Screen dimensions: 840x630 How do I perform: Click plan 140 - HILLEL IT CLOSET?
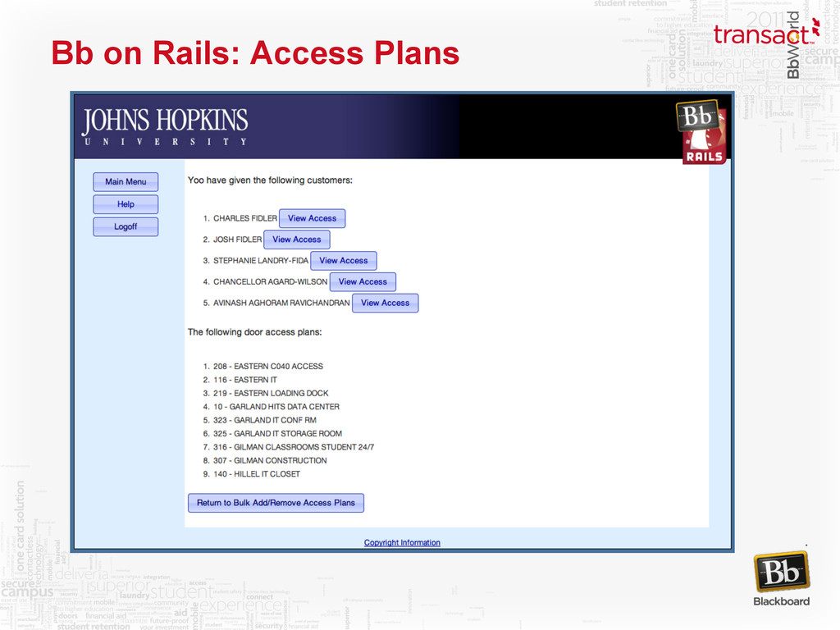point(257,474)
